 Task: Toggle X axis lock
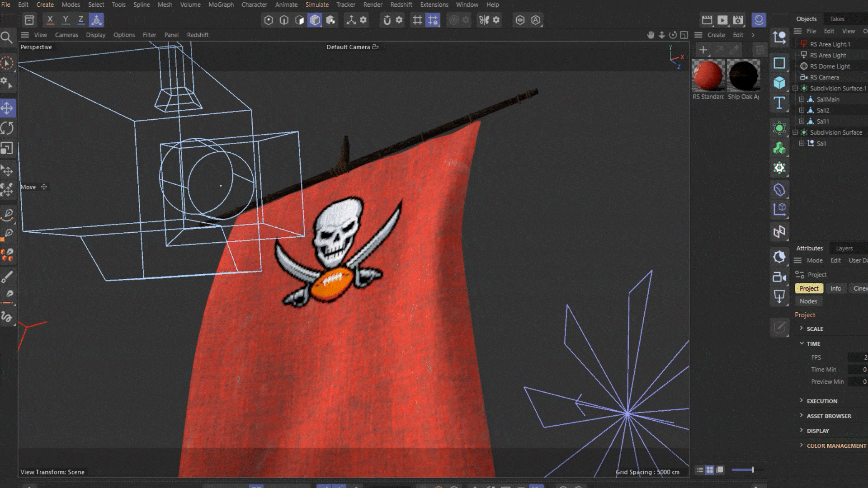point(50,20)
